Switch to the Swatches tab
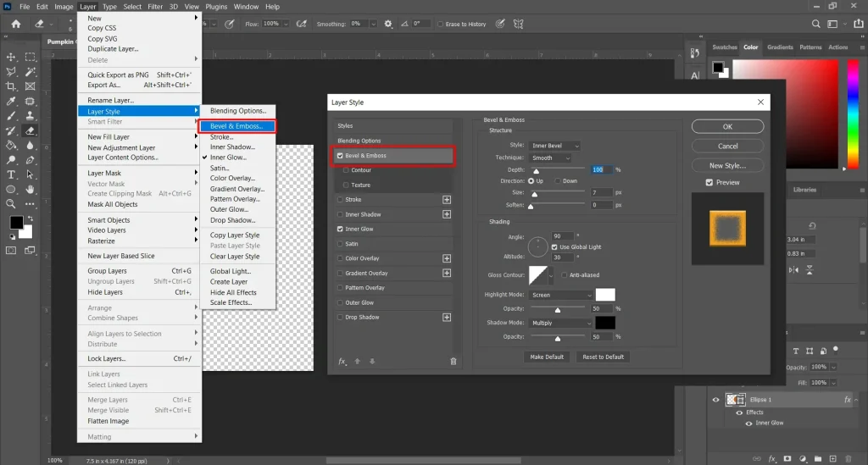The width and height of the screenshot is (868, 465). coord(725,47)
